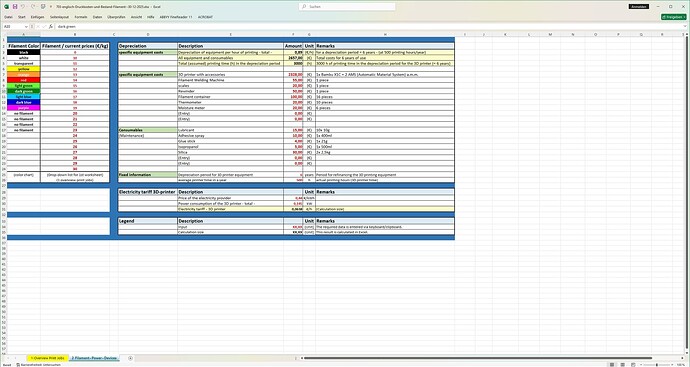Switch to Page Layout view icon in status bar
The height and width of the screenshot is (367, 690).
622,364
